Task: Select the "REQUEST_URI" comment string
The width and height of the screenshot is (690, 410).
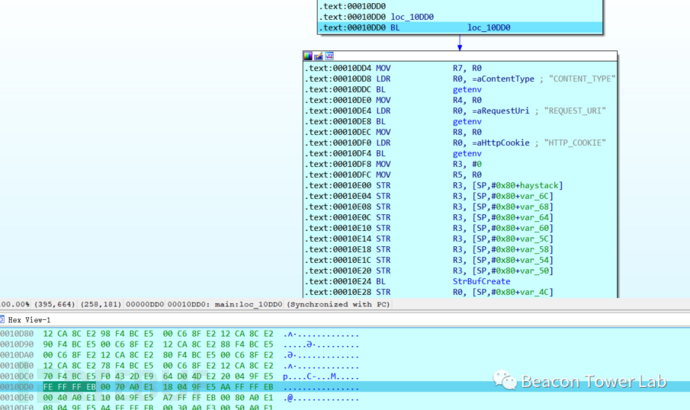Action: coord(575,111)
